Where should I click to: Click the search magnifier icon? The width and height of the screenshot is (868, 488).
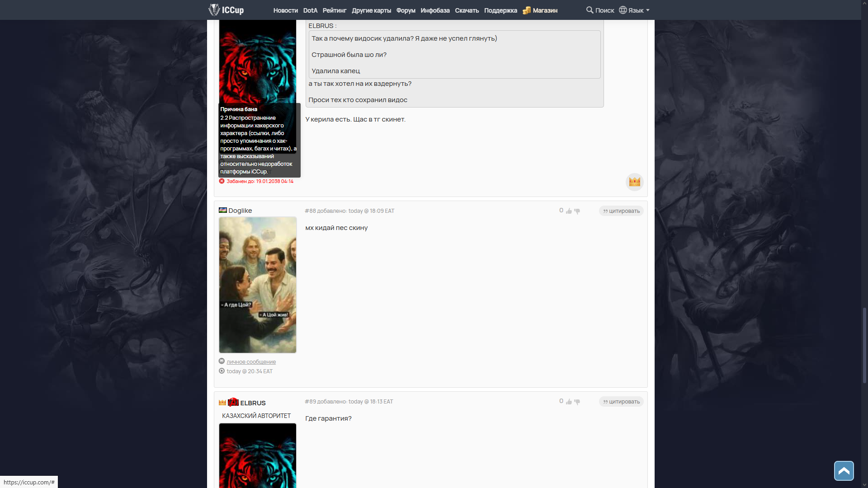tap(590, 10)
